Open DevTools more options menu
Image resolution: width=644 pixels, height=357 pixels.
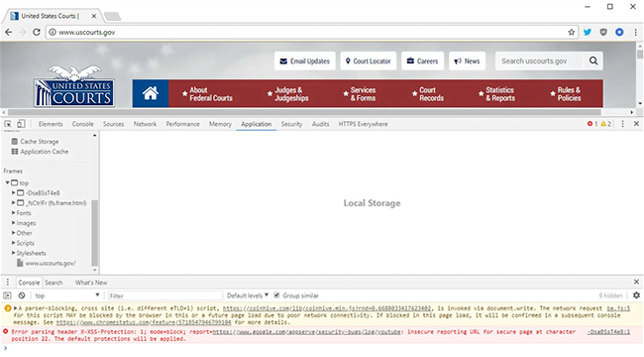coord(622,124)
